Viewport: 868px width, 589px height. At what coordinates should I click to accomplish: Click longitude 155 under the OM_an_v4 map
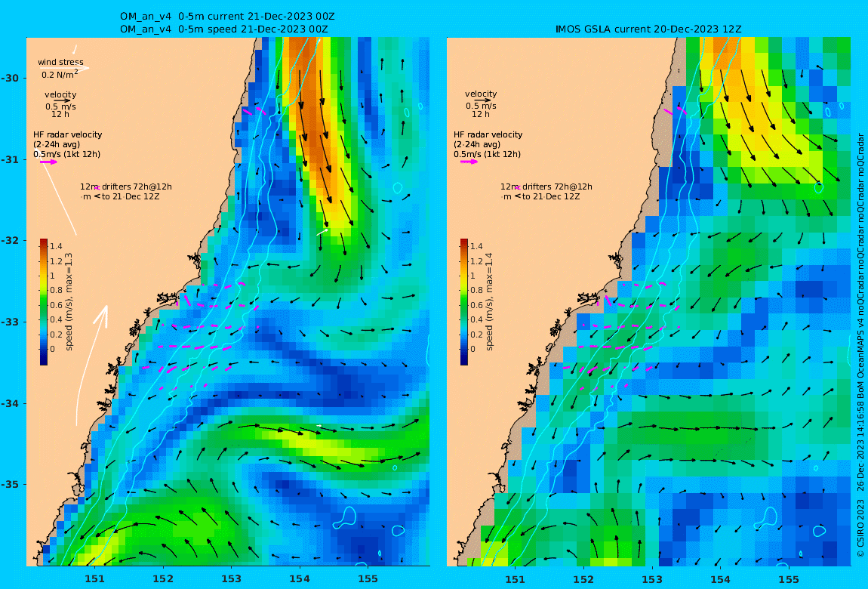(x=368, y=579)
